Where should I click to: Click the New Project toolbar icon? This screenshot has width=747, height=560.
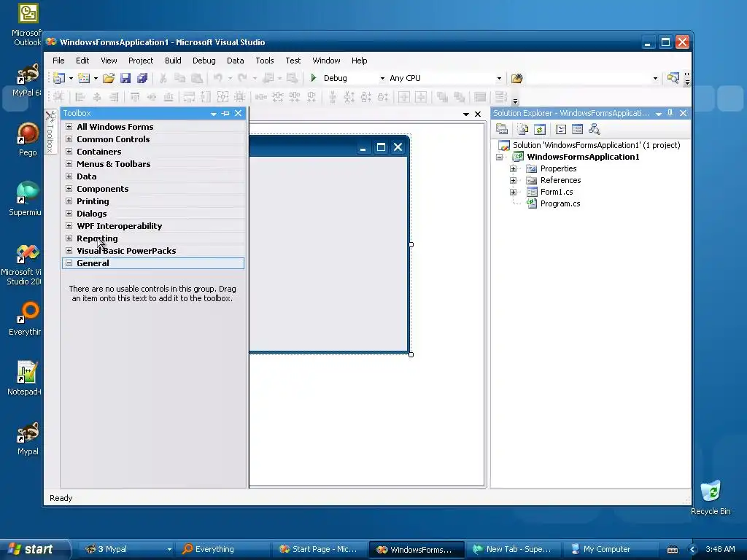(x=59, y=78)
